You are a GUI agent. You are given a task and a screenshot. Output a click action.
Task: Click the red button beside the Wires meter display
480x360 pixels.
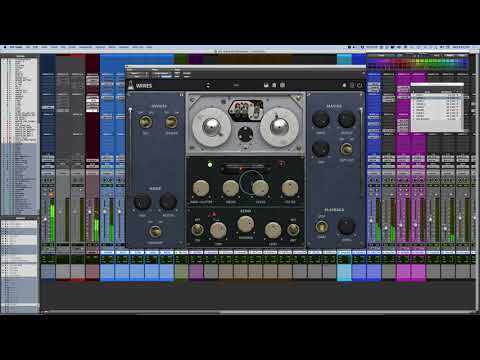(x=282, y=164)
